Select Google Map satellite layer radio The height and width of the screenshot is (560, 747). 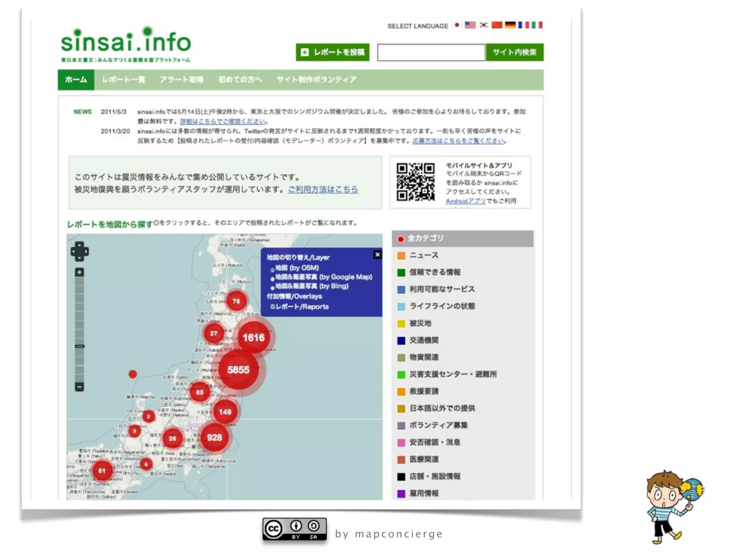272,279
